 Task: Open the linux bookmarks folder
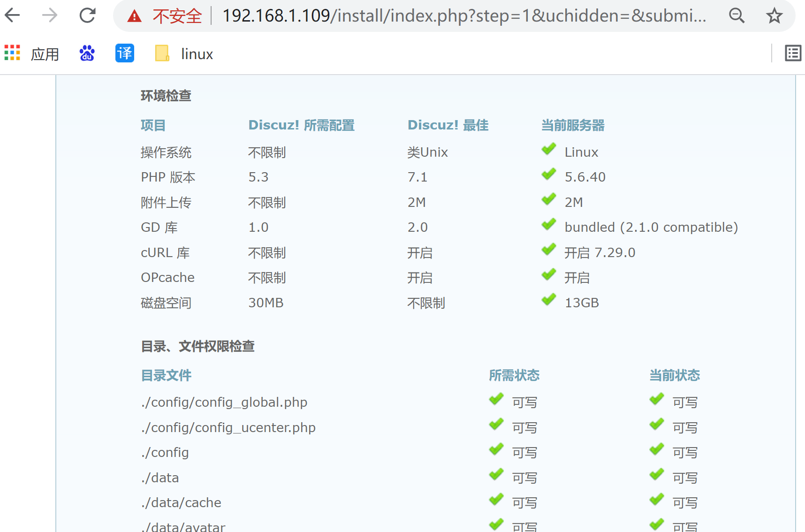point(184,53)
